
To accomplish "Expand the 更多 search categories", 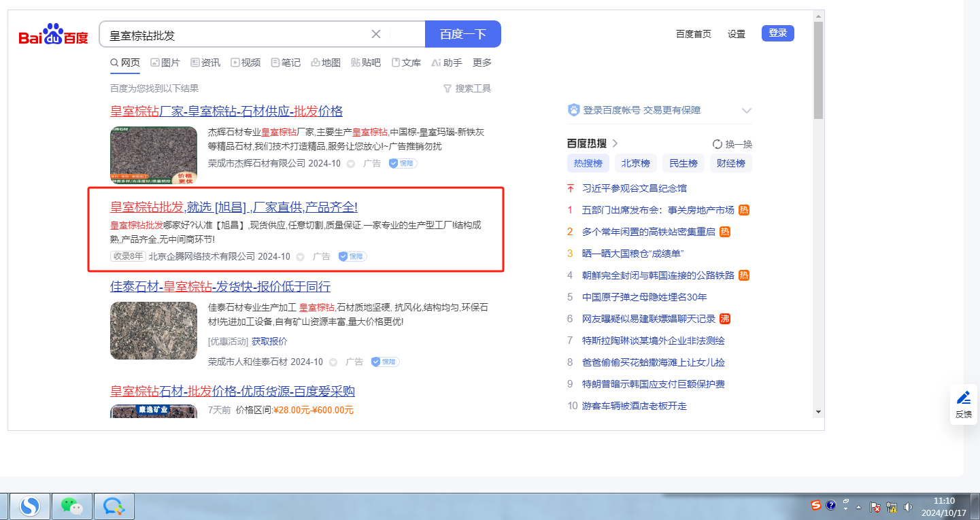I will click(x=481, y=63).
